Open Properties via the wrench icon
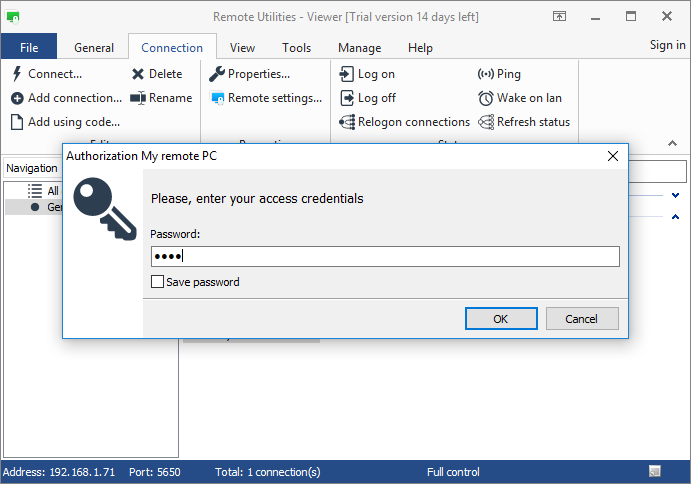 tap(217, 74)
